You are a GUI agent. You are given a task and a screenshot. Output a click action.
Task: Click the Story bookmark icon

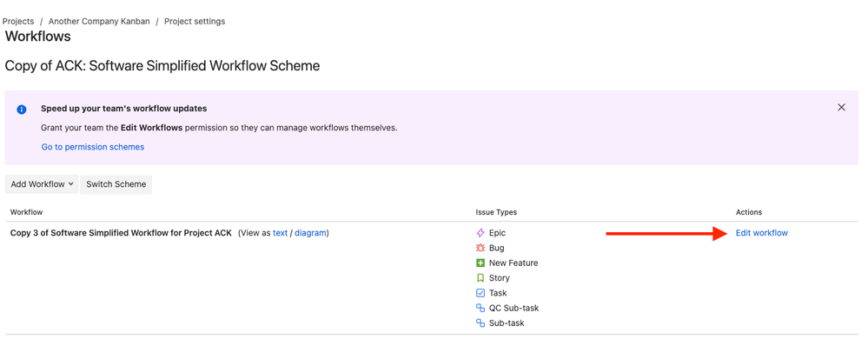coord(480,278)
